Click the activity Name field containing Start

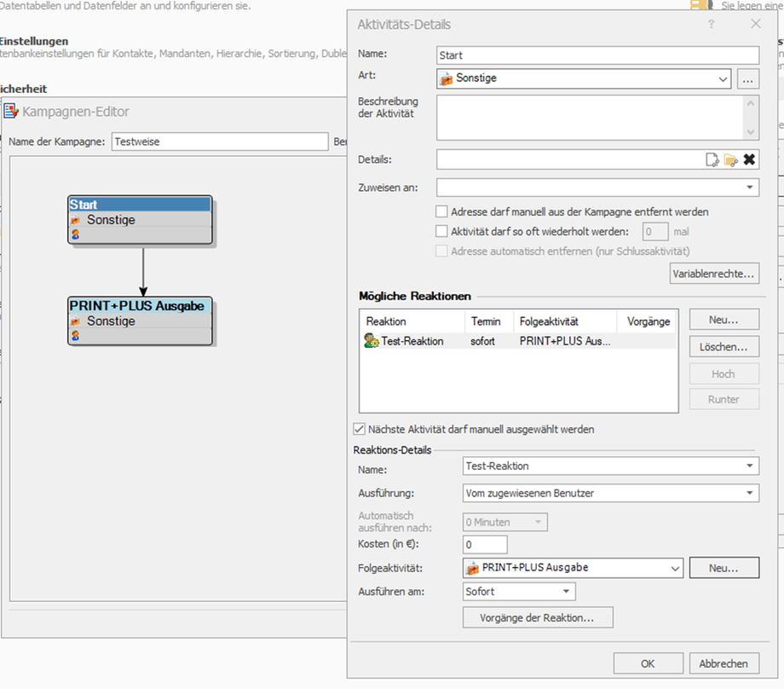pyautogui.click(x=597, y=55)
